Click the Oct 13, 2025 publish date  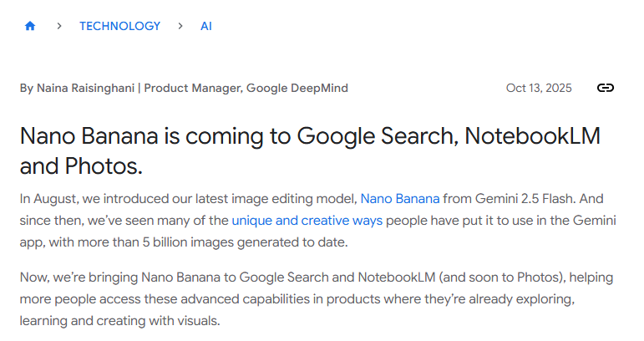tap(539, 89)
